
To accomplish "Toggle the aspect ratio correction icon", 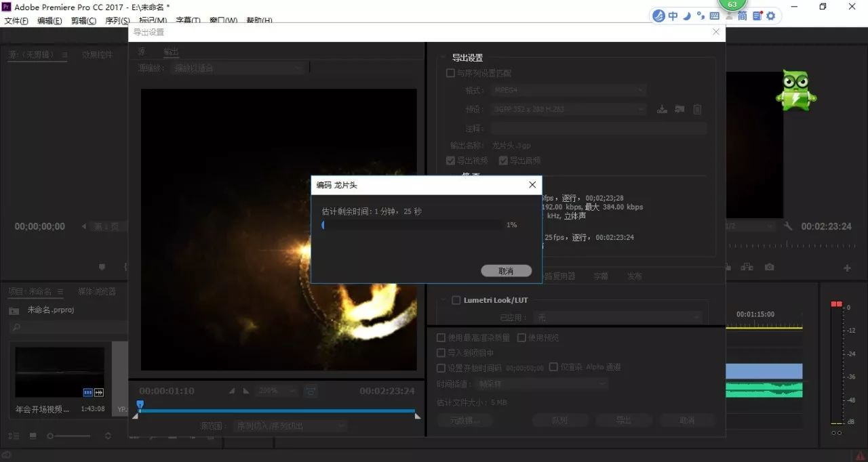I will [x=311, y=391].
